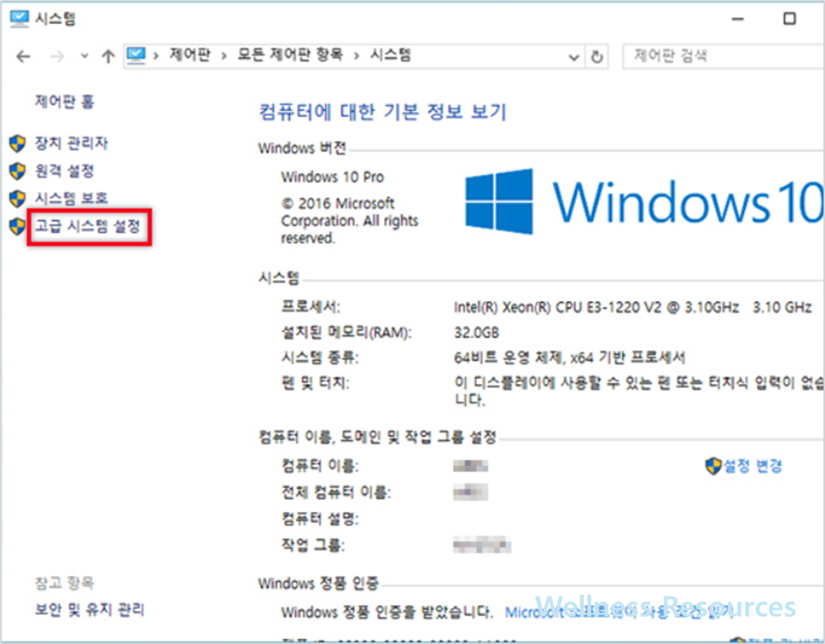The height and width of the screenshot is (644, 825).
Task: Click the shield icon next to 설정 변경
Action: pyautogui.click(x=713, y=465)
